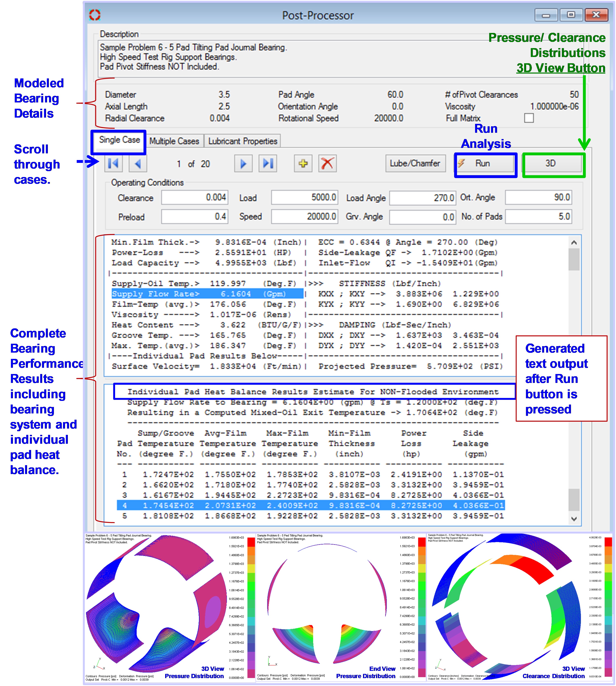
Task: Click the Speed value field
Action: tap(305, 217)
